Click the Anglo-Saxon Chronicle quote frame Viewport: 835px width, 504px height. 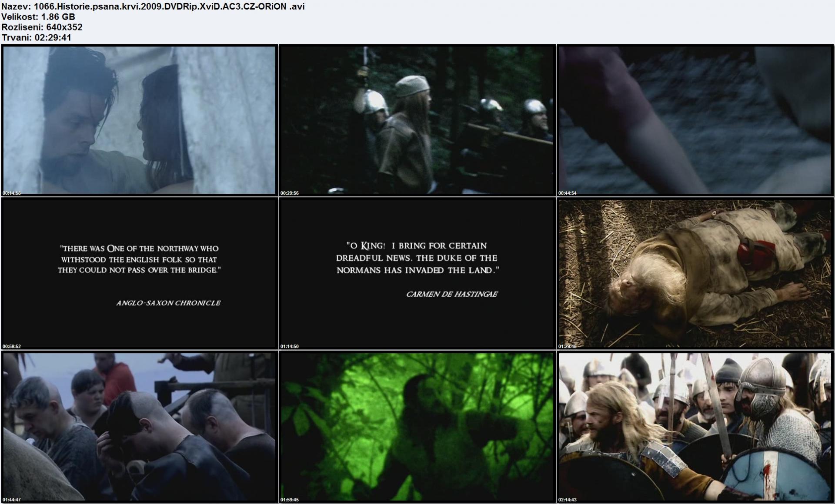[x=139, y=273]
